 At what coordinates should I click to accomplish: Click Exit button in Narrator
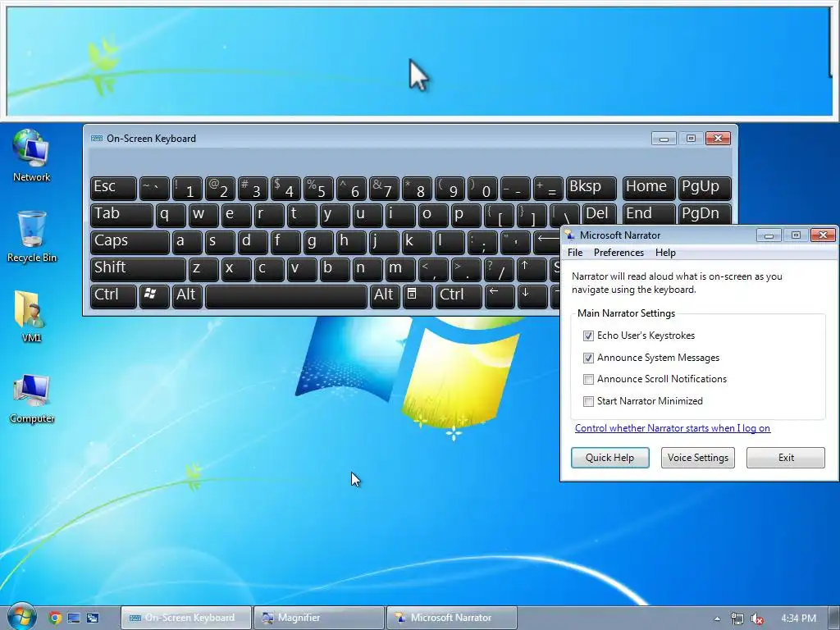786,458
